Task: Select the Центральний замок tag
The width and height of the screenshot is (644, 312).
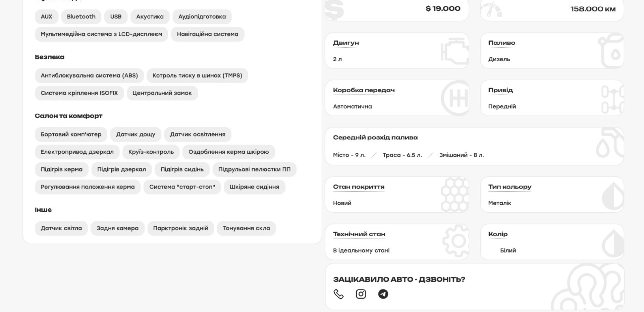Action: click(x=162, y=93)
